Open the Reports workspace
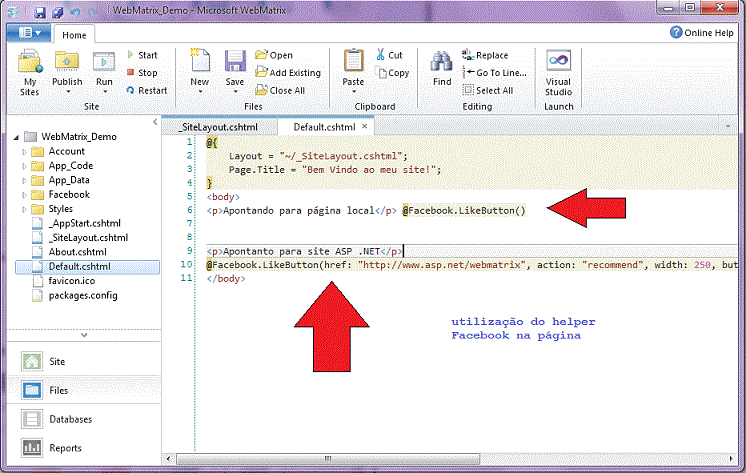Screen dimensions: 746x473 pos(84,448)
